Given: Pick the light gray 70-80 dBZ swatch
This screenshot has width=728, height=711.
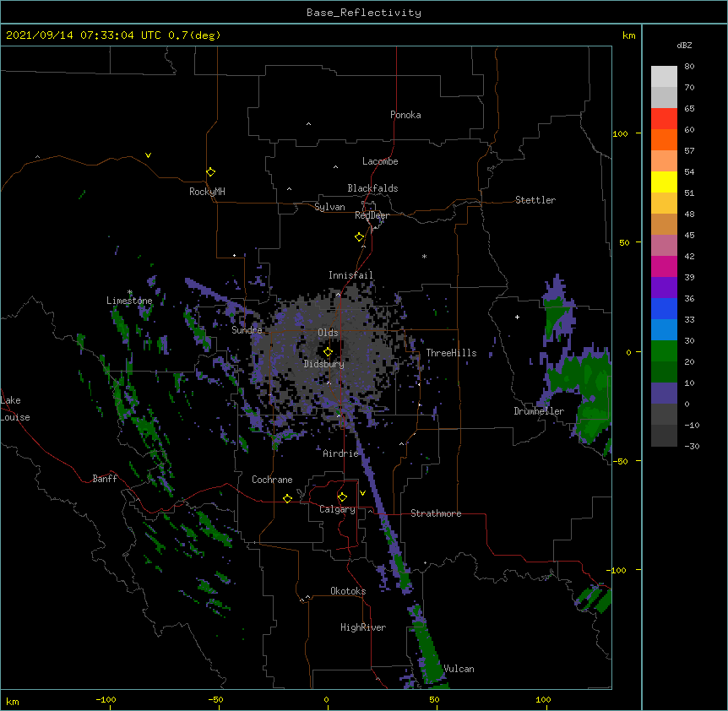Looking at the screenshot, I should point(664,77).
